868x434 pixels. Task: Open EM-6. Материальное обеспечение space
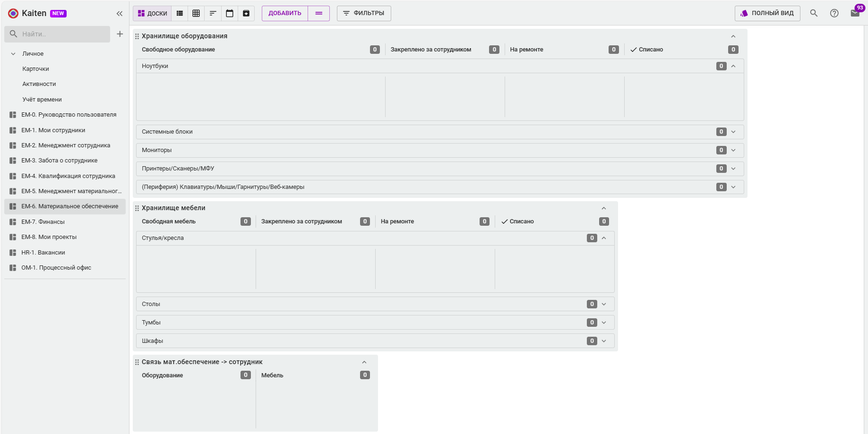[x=65, y=206]
